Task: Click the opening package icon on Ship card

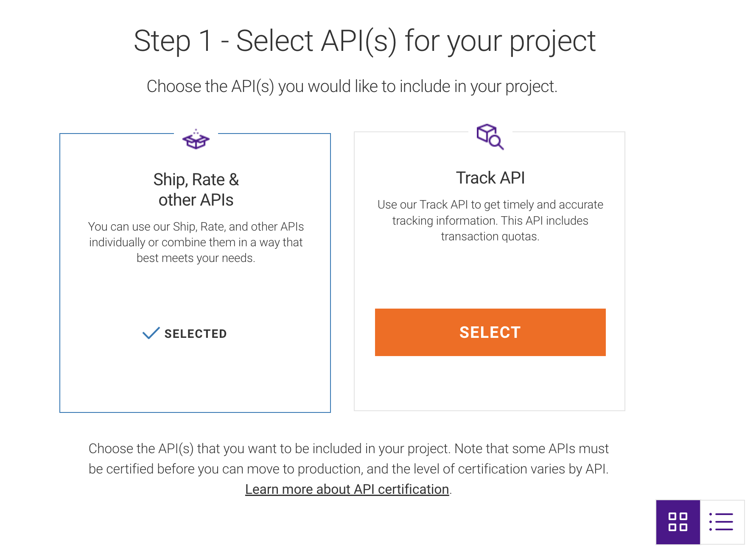Action: click(196, 140)
